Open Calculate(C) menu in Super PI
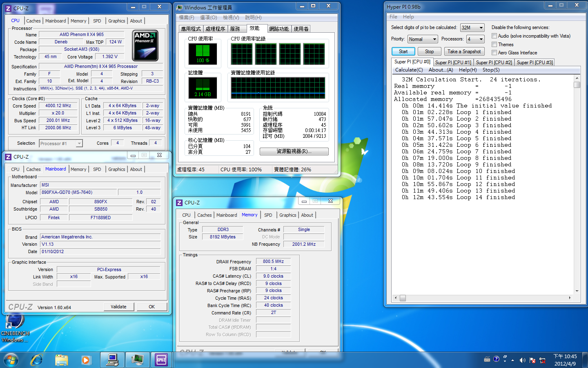Image resolution: width=588 pixels, height=368 pixels. tap(409, 70)
